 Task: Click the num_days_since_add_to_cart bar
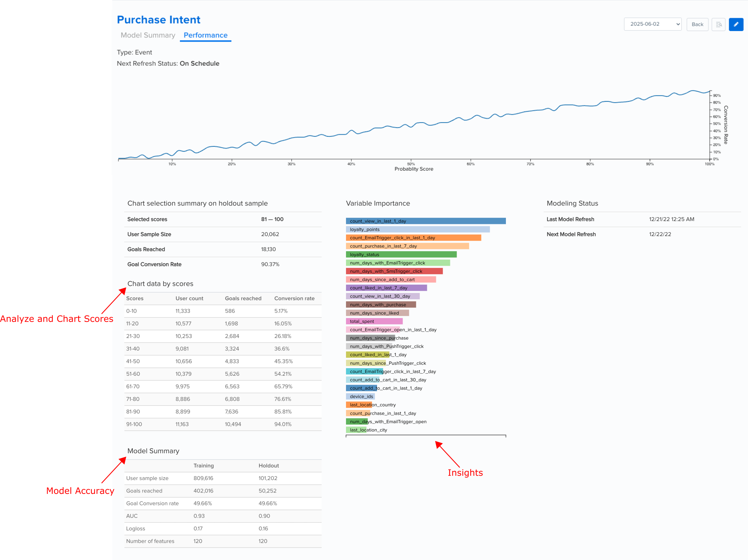coord(391,280)
